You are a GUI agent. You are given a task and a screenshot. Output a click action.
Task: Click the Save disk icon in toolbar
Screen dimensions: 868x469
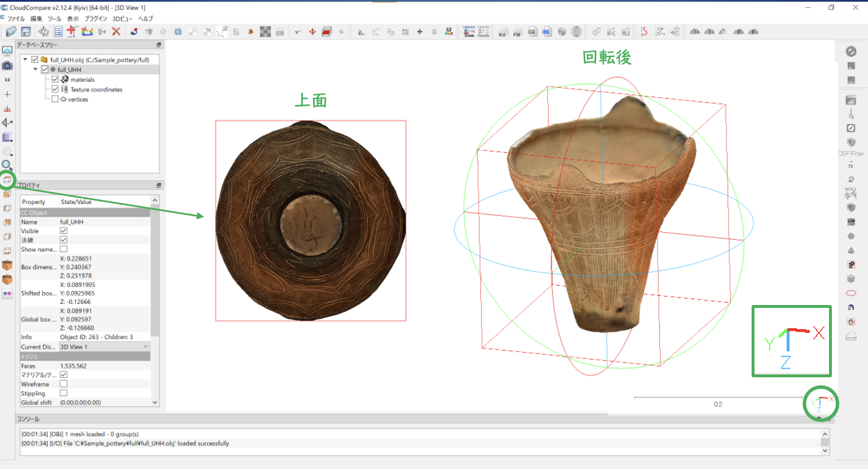tap(26, 32)
